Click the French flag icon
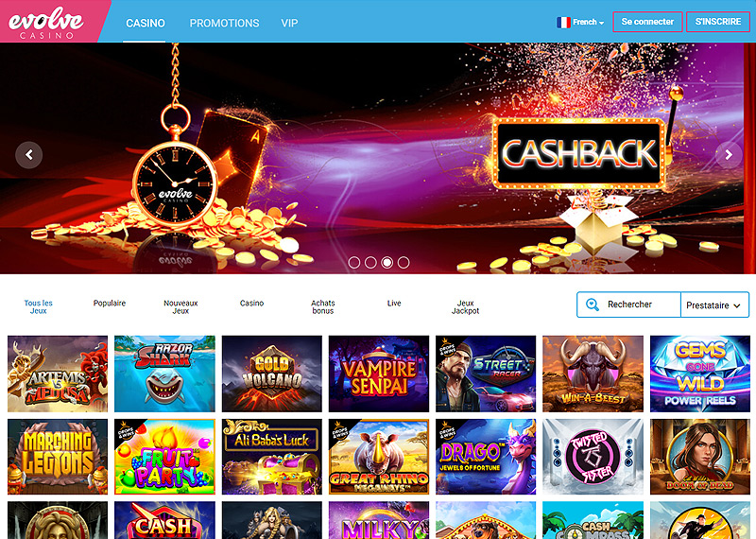The height and width of the screenshot is (539, 756). [563, 22]
